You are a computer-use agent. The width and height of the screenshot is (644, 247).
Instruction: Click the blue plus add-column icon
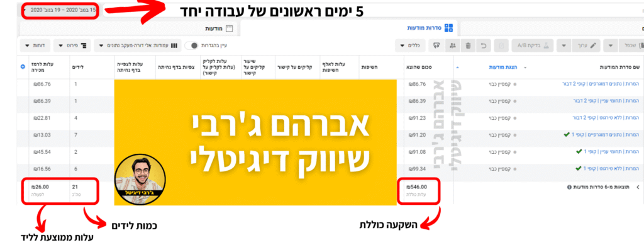click(x=23, y=66)
